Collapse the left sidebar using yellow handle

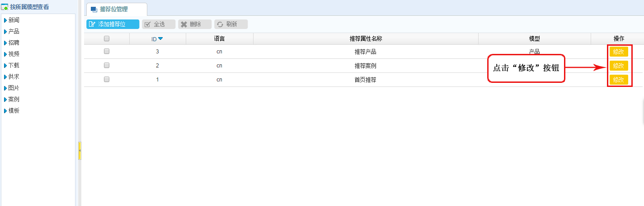point(80,150)
